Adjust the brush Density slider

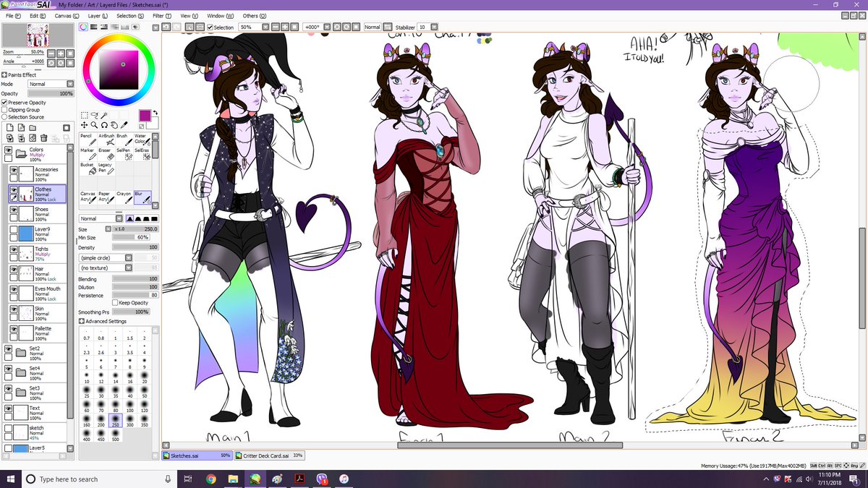click(x=135, y=247)
